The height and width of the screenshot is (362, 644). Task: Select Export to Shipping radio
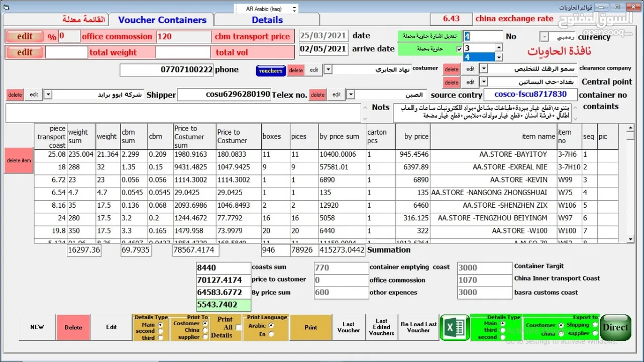[x=595, y=325]
